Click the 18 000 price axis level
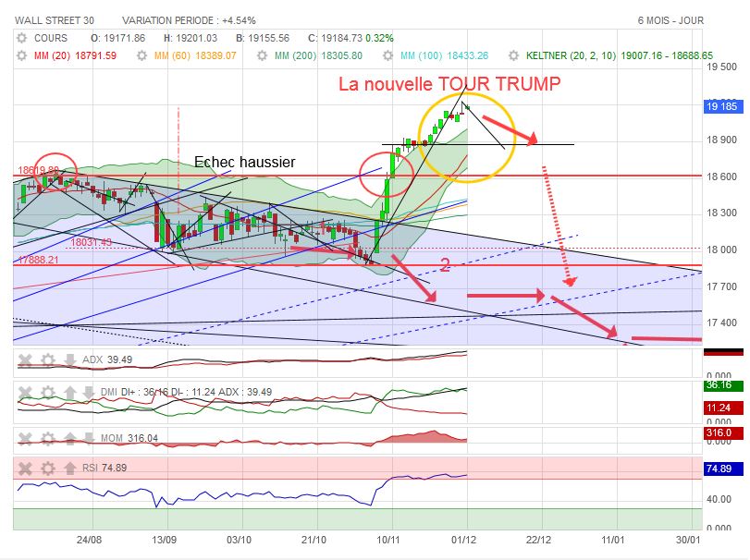 pyautogui.click(x=721, y=250)
